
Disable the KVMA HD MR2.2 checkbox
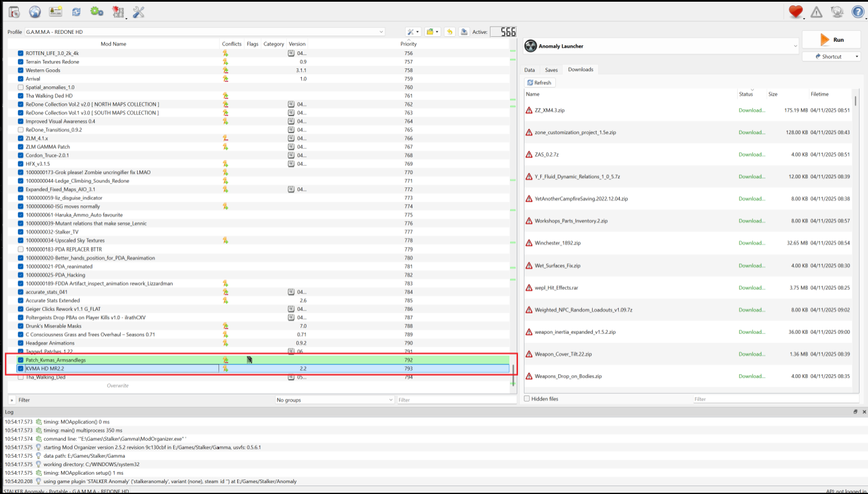pyautogui.click(x=21, y=368)
